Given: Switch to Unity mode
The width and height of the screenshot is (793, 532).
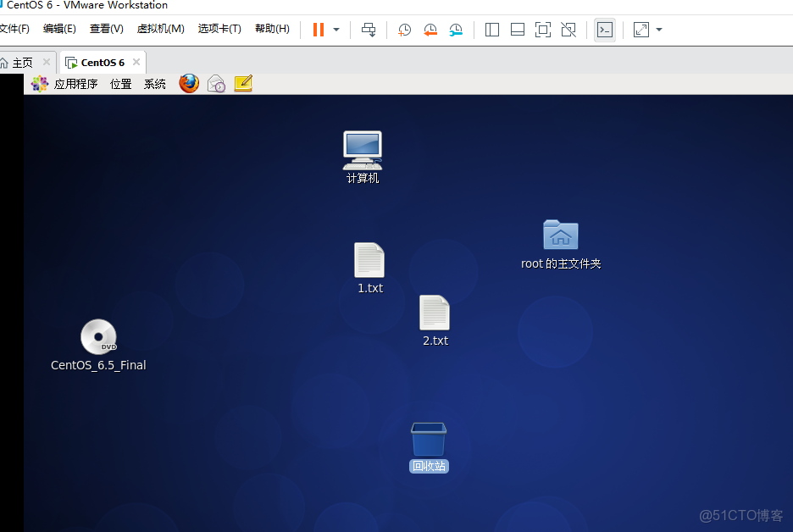Looking at the screenshot, I should click(x=568, y=30).
